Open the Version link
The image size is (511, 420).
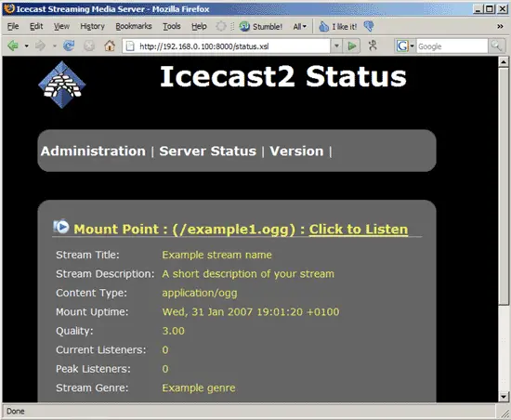(x=296, y=151)
